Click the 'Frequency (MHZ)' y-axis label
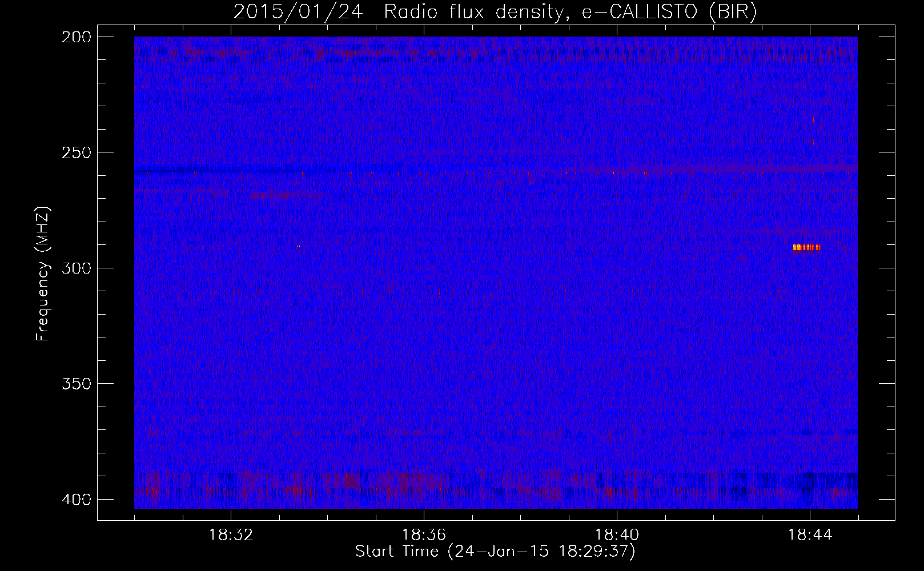 (43, 274)
